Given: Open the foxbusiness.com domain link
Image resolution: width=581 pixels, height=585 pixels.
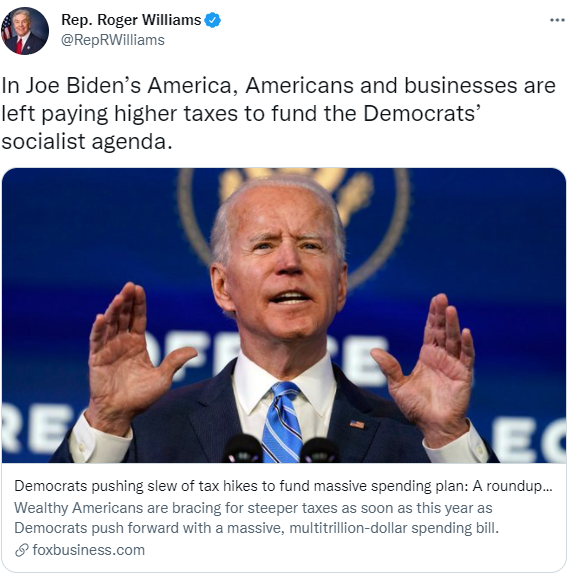Looking at the screenshot, I should click(x=88, y=550).
